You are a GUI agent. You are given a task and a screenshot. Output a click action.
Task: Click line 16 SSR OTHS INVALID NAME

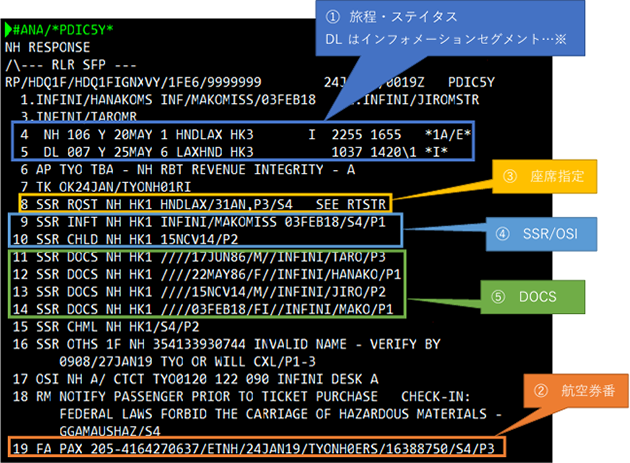227,344
